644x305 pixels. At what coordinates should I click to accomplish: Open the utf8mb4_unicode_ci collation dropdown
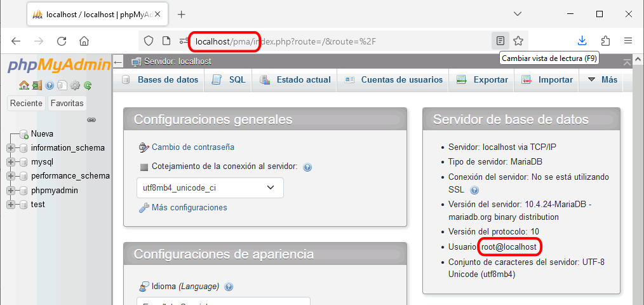[x=210, y=187]
